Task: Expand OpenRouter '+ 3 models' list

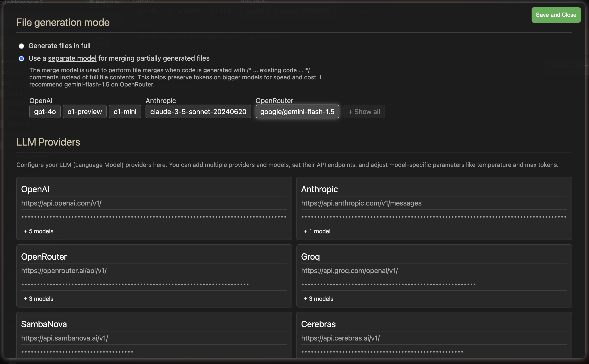Action: point(39,298)
